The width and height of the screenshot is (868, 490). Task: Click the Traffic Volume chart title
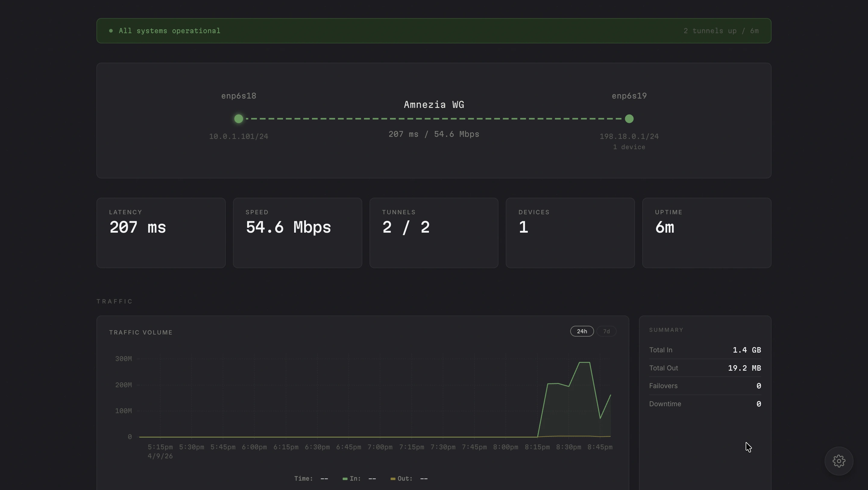(x=141, y=332)
